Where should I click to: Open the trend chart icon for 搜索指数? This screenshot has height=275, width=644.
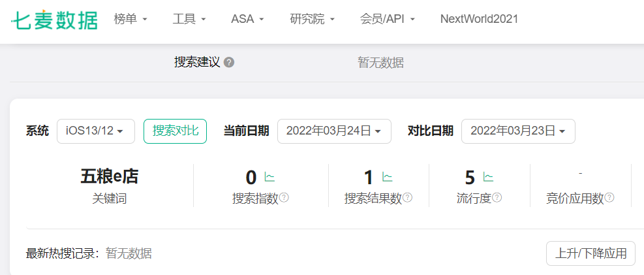(269, 177)
